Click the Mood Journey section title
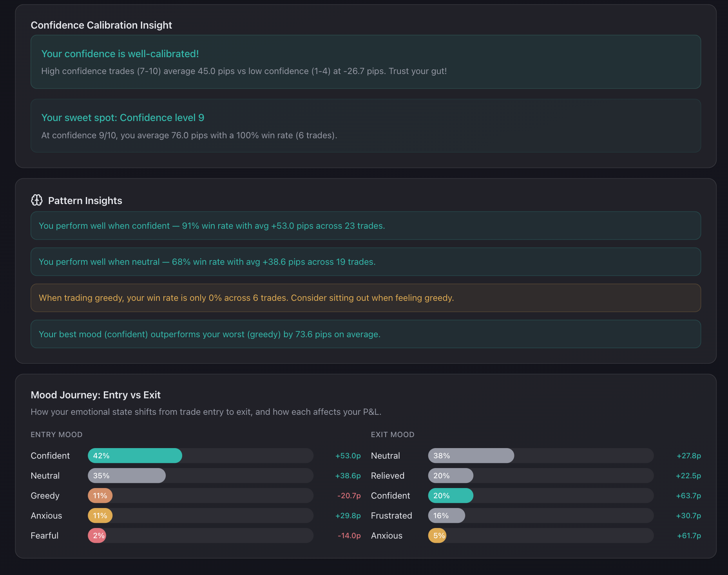This screenshot has width=728, height=575. click(x=95, y=395)
